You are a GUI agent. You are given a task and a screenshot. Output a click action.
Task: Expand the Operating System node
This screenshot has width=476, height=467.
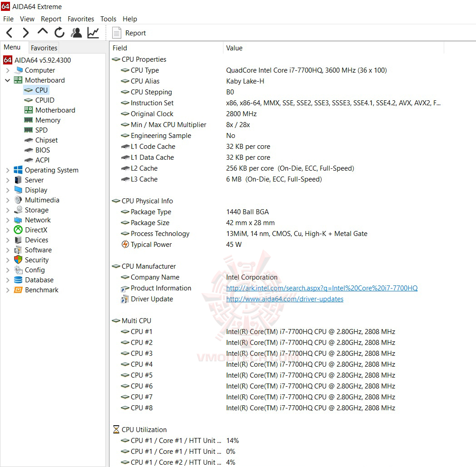8,170
